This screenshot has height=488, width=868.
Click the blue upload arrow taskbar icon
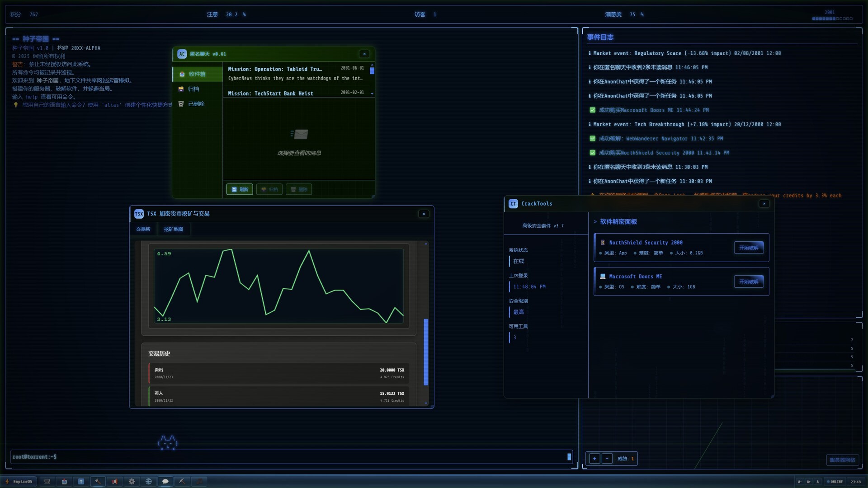pos(81,481)
